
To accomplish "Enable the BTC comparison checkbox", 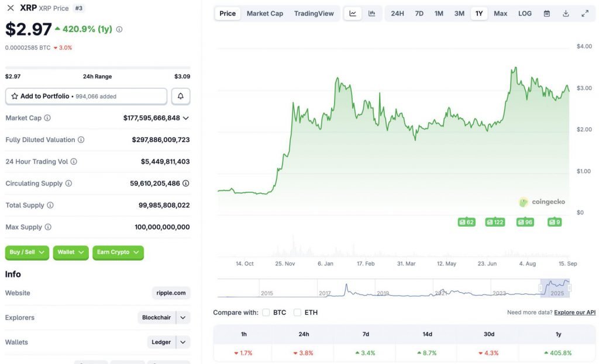I will click(x=266, y=313).
